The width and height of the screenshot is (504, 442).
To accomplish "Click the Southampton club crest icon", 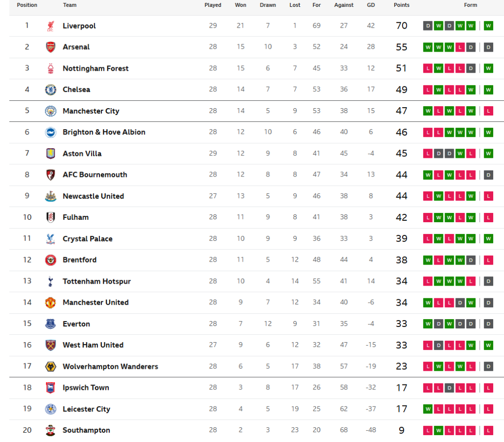I will click(x=51, y=430).
